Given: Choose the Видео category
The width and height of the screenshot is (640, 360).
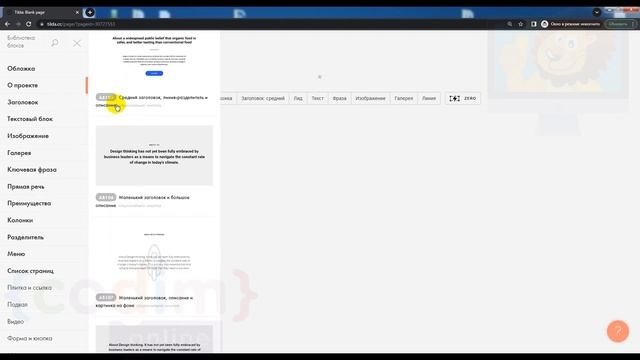Looking at the screenshot, I should point(16,322).
